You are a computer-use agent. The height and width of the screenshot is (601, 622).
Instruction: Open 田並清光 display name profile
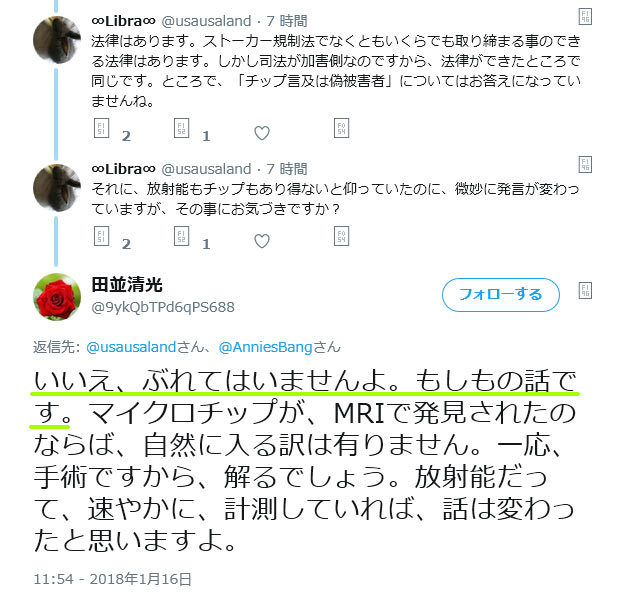(127, 285)
